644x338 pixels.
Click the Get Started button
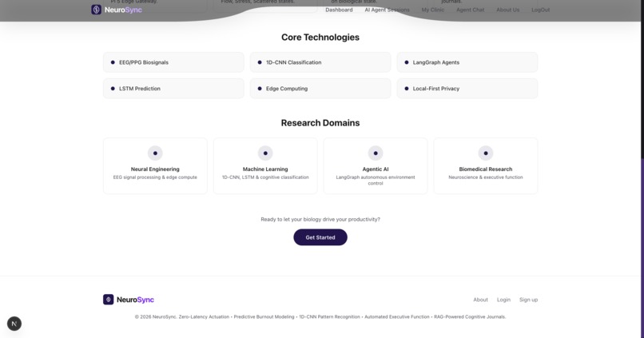click(x=320, y=237)
